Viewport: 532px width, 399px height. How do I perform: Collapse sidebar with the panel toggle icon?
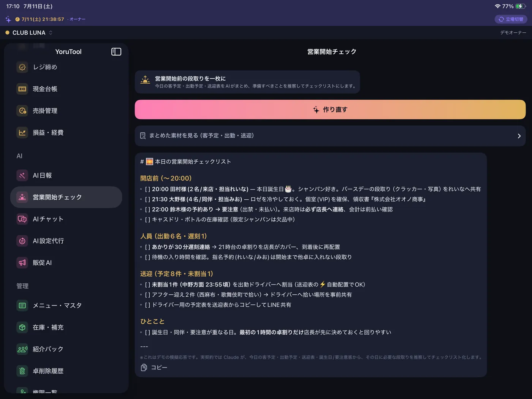point(116,52)
